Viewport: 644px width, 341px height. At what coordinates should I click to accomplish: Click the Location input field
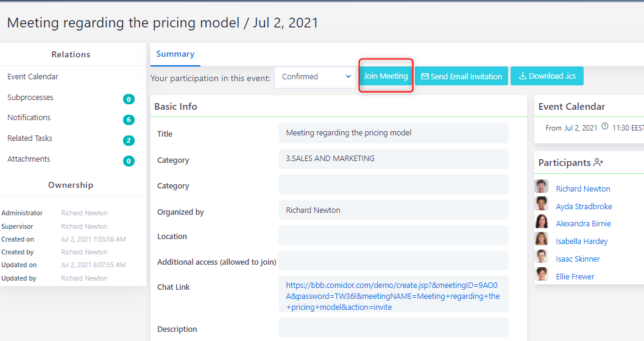click(x=393, y=235)
